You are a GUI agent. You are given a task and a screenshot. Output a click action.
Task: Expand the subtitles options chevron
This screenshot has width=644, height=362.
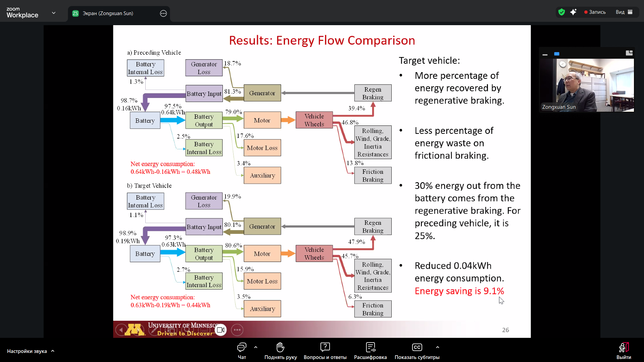pos(437,347)
